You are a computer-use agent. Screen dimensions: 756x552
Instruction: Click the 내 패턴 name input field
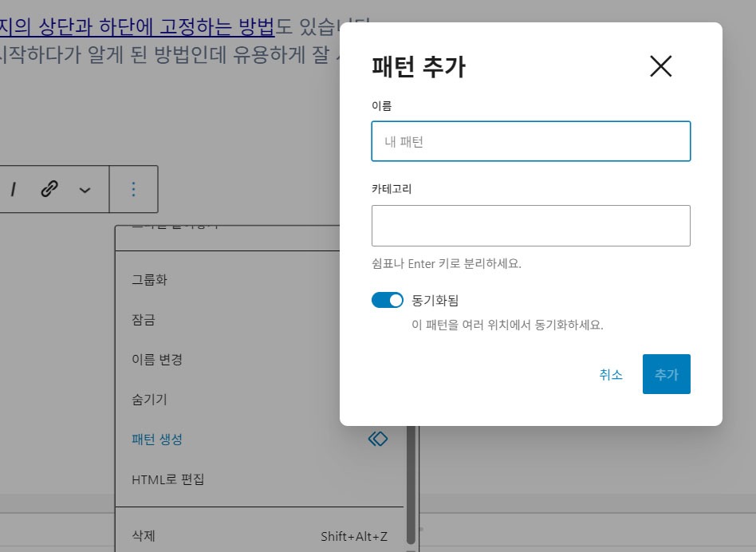coord(530,140)
